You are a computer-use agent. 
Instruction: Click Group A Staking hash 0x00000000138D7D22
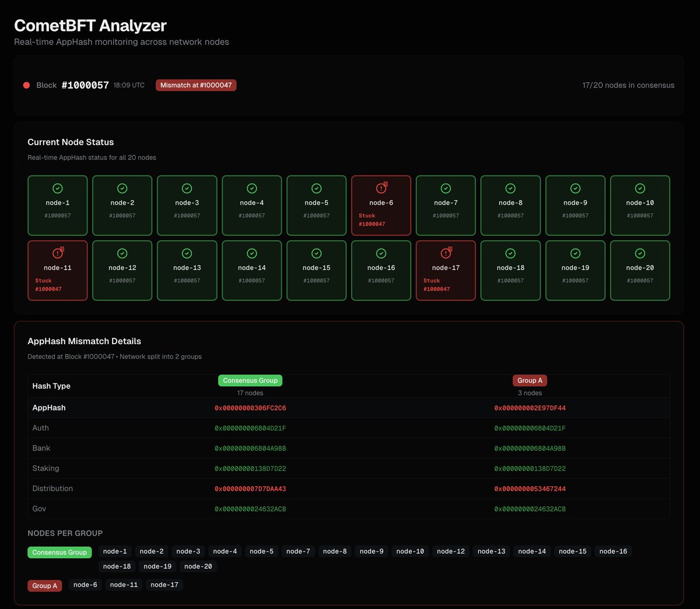pos(530,468)
